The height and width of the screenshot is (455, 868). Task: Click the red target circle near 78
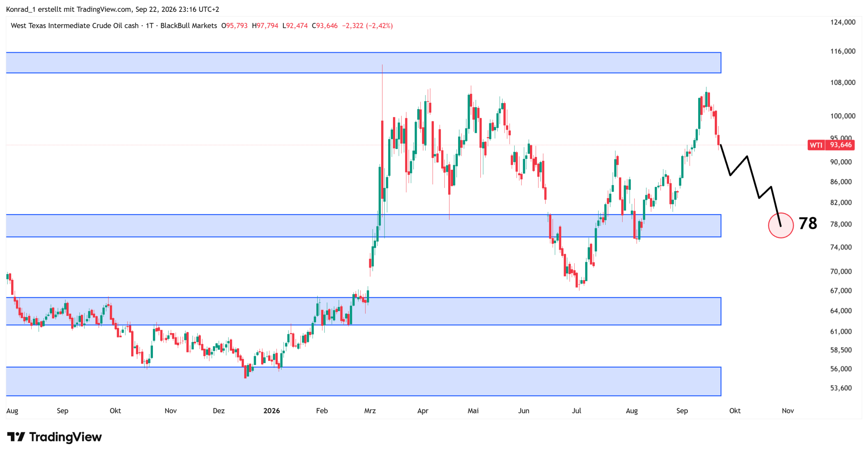click(x=781, y=225)
